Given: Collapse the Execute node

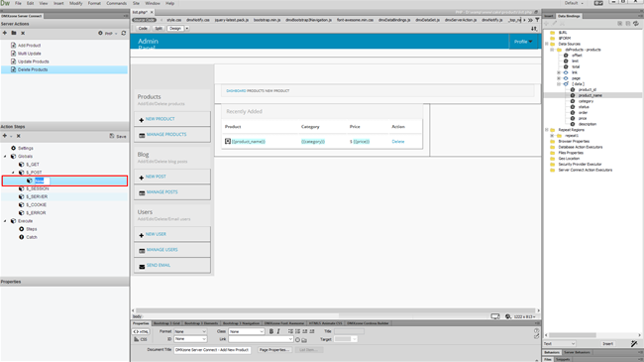Looking at the screenshot, I should [x=5, y=221].
